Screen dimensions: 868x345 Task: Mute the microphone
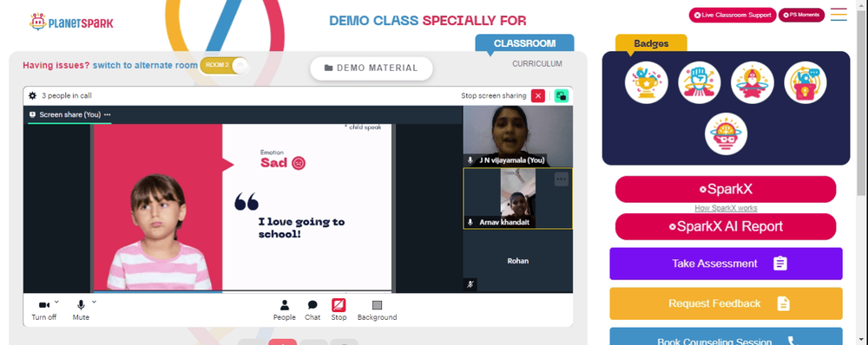[81, 310]
